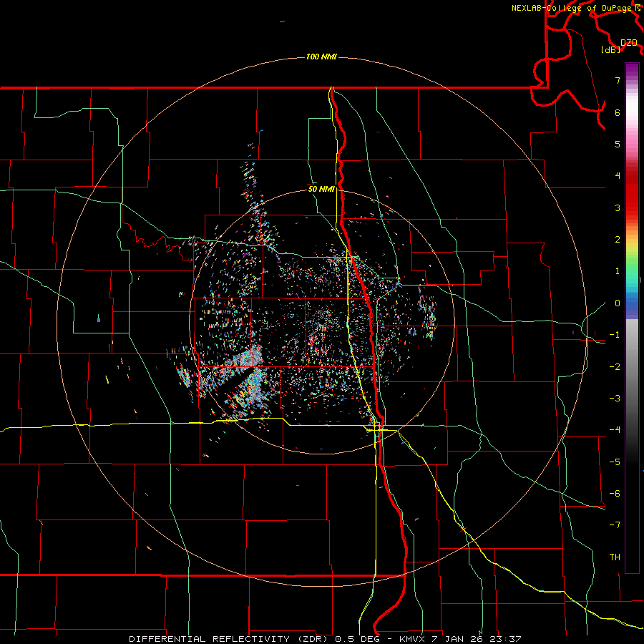
Task: Click the "2" value on color scale
Action: 618,240
